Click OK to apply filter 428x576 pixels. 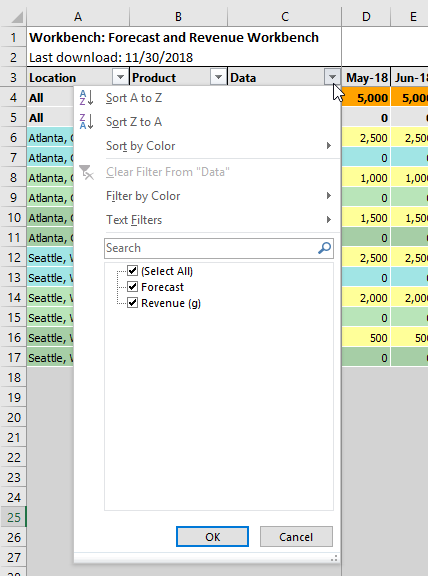212,537
